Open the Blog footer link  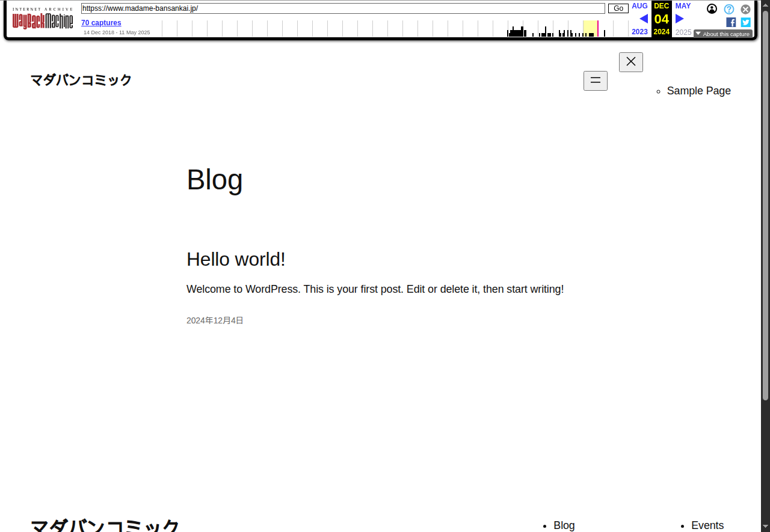pyautogui.click(x=564, y=525)
